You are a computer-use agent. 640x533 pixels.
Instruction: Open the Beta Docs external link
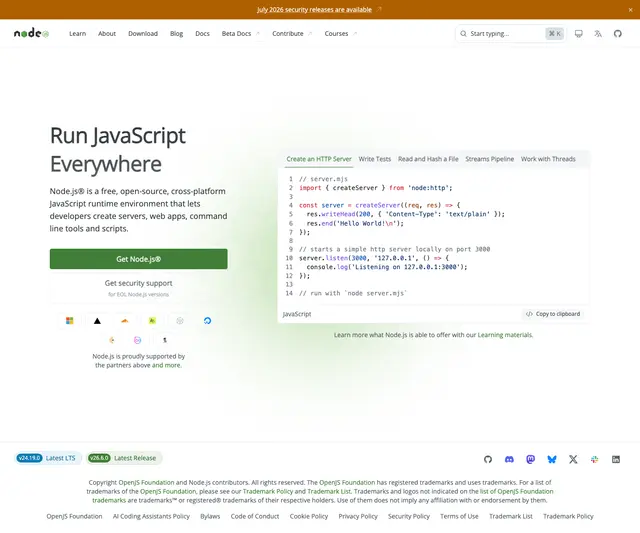click(x=240, y=33)
